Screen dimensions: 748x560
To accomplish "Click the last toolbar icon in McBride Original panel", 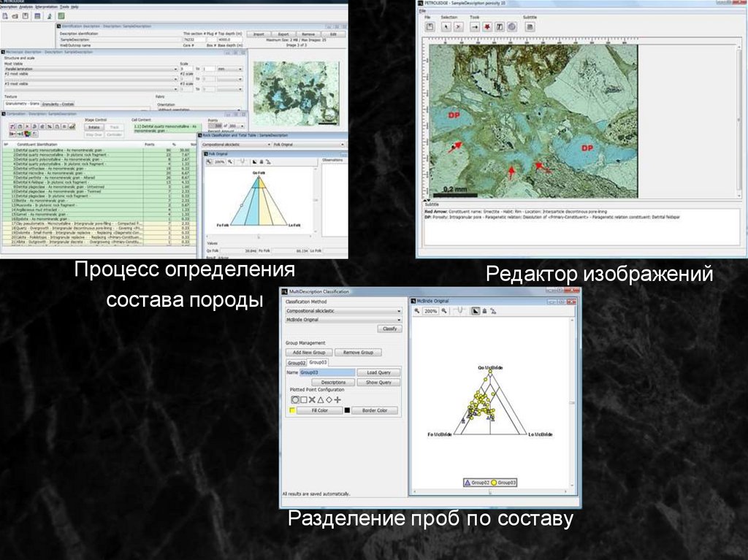I will [x=493, y=311].
